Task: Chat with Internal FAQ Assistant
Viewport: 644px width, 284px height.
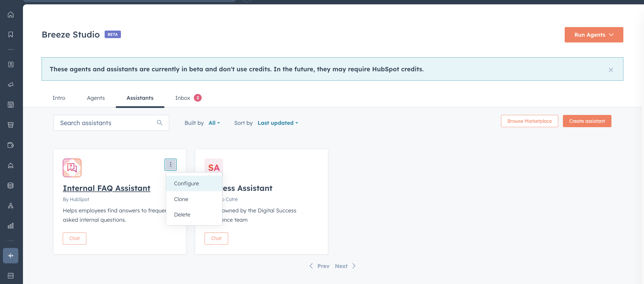Action: [x=74, y=239]
